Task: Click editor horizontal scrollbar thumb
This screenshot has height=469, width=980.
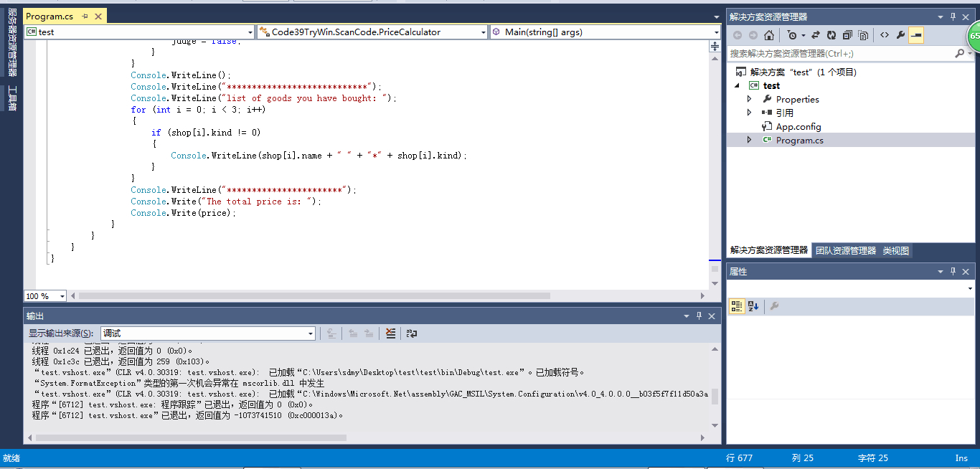Action: tap(314, 295)
